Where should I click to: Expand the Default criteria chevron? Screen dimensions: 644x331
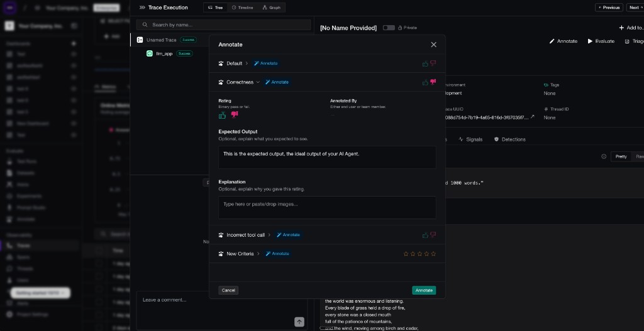click(x=247, y=63)
